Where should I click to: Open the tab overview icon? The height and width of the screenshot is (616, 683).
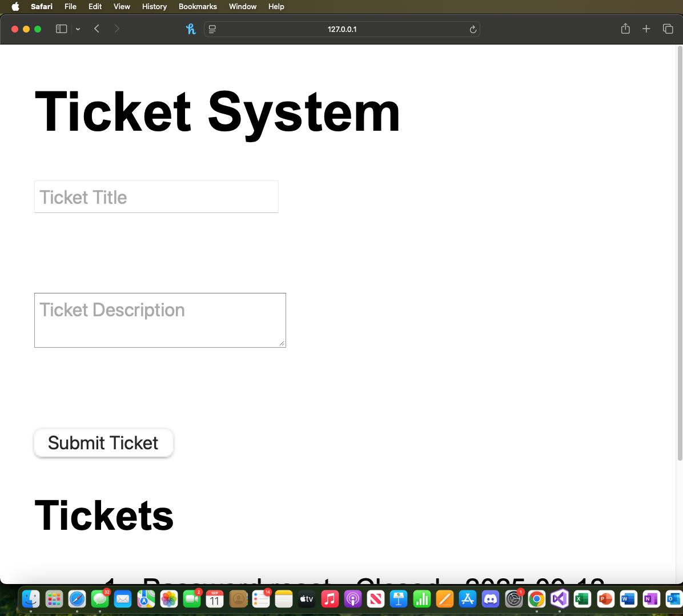[668, 29]
